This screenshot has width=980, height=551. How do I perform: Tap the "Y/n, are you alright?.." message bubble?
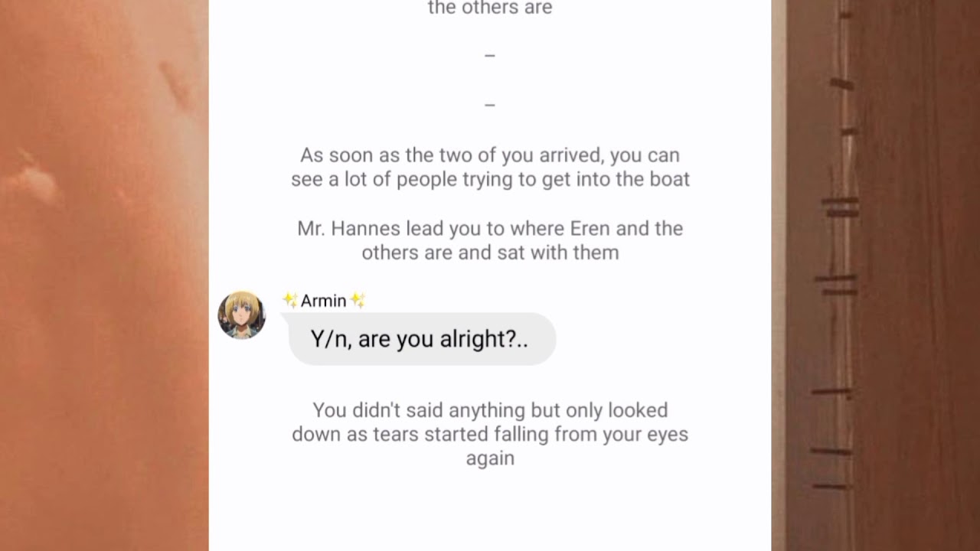(x=421, y=339)
